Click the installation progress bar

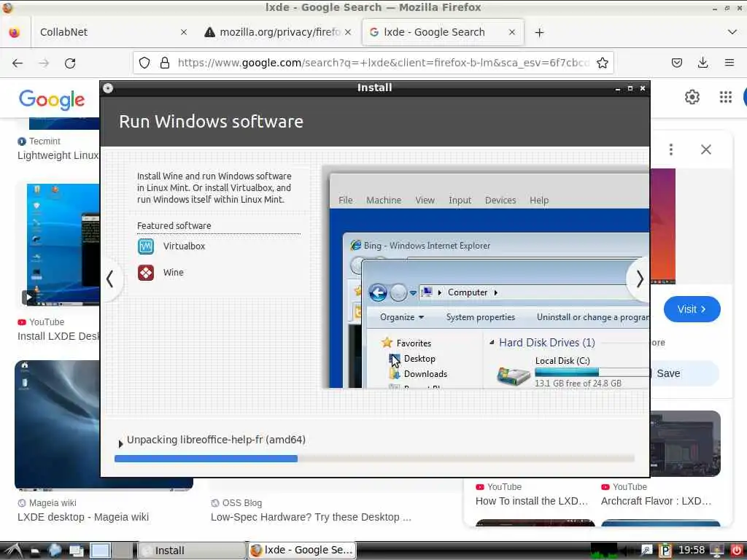point(374,459)
